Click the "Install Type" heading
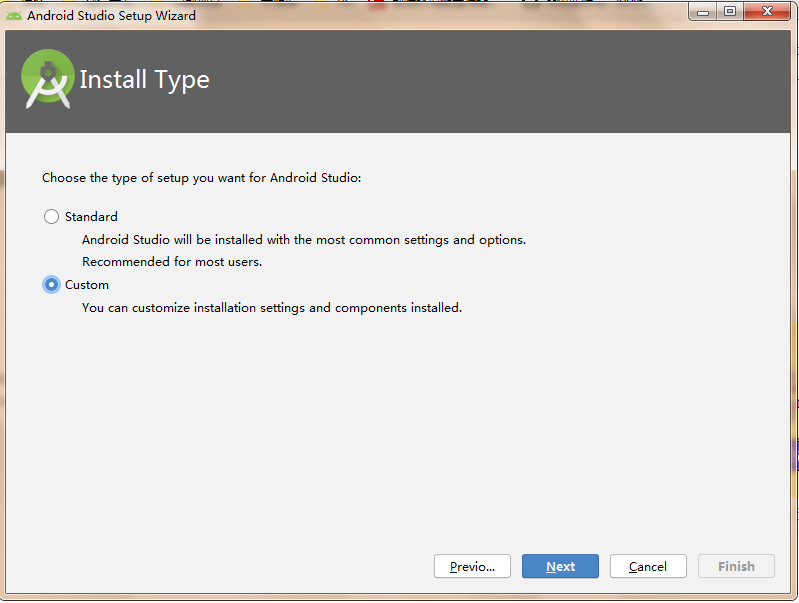The image size is (799, 603). pos(144,80)
